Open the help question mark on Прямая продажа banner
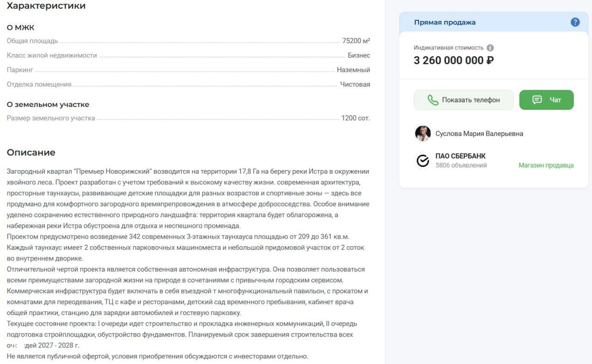 pos(575,22)
